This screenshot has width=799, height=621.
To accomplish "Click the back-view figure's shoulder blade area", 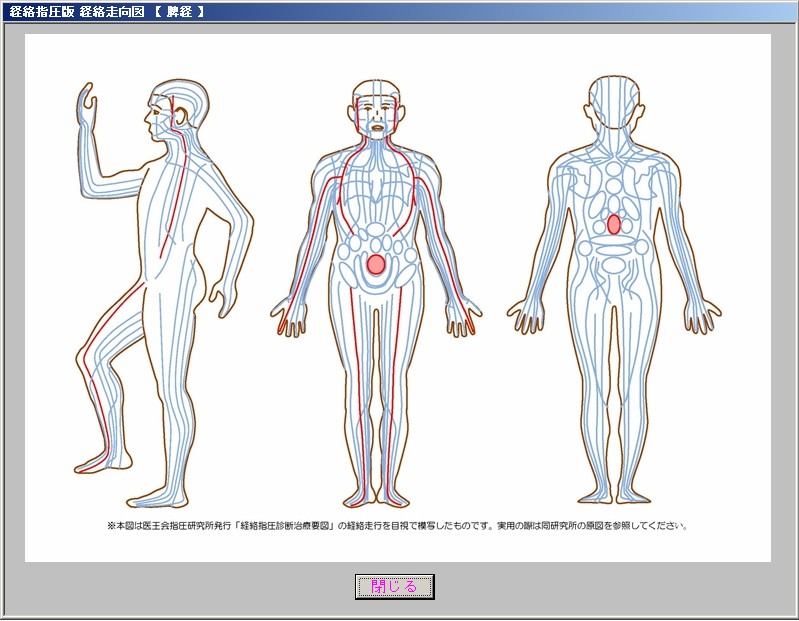I will (585, 185).
